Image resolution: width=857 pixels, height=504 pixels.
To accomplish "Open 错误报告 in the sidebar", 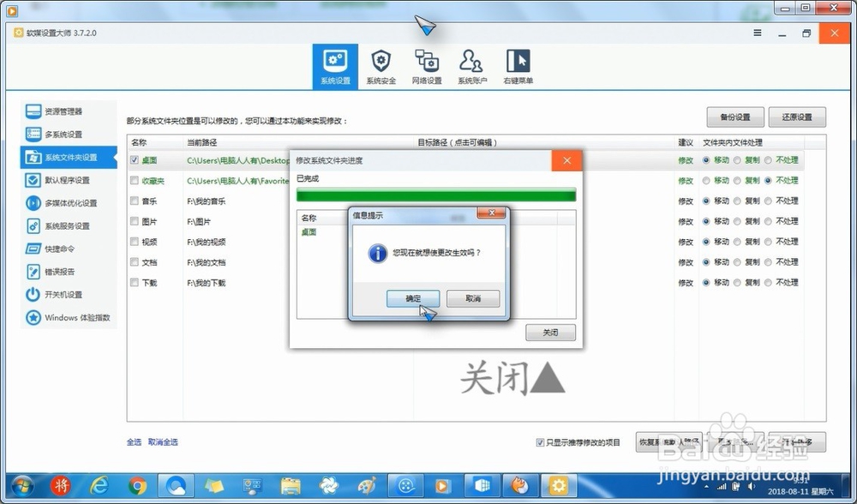I will pyautogui.click(x=69, y=272).
